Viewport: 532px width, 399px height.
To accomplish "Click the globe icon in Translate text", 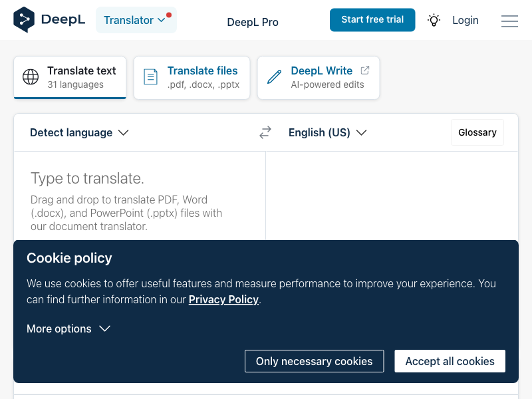I will click(31, 77).
